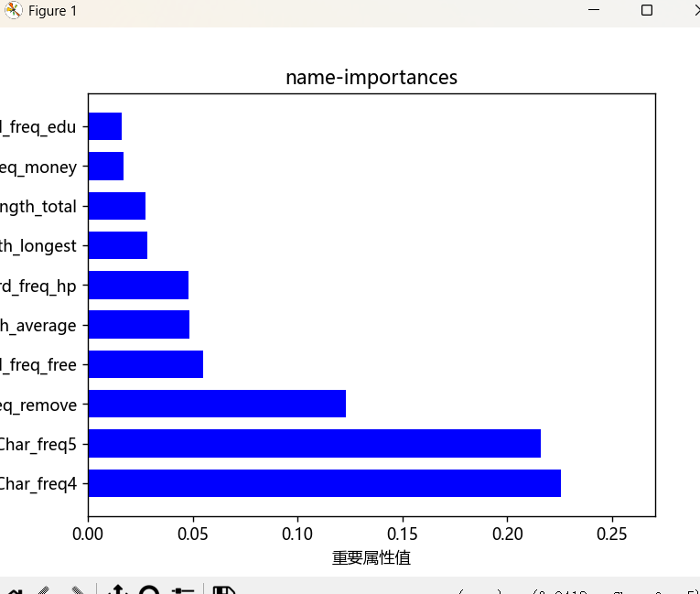Click the Figure 1 window title text
This screenshot has height=594, width=700.
point(53,11)
